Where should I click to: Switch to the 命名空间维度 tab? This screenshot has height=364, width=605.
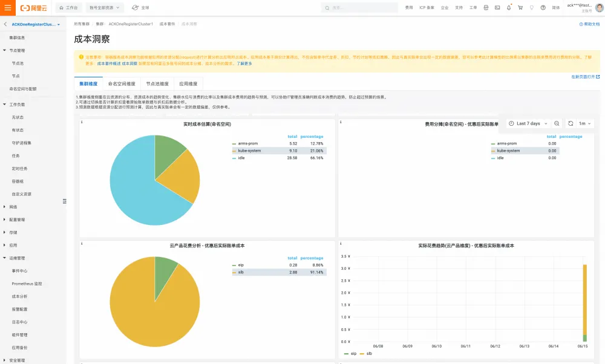(x=122, y=83)
